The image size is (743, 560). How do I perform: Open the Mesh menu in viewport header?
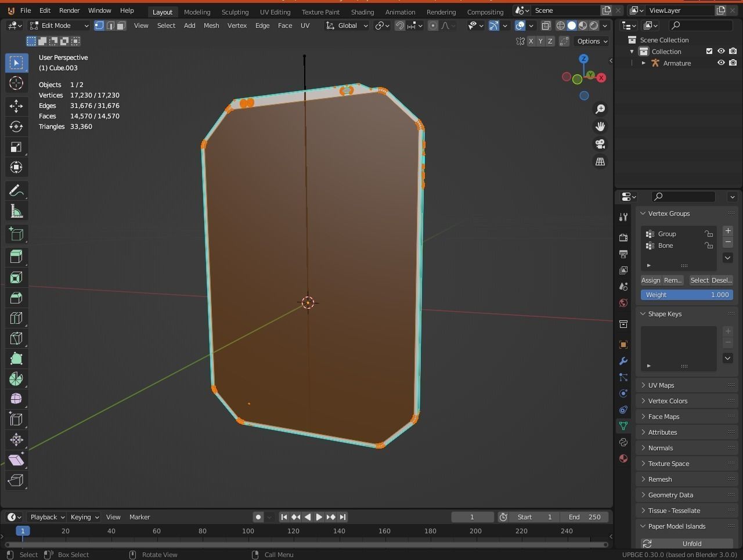[x=211, y=26]
